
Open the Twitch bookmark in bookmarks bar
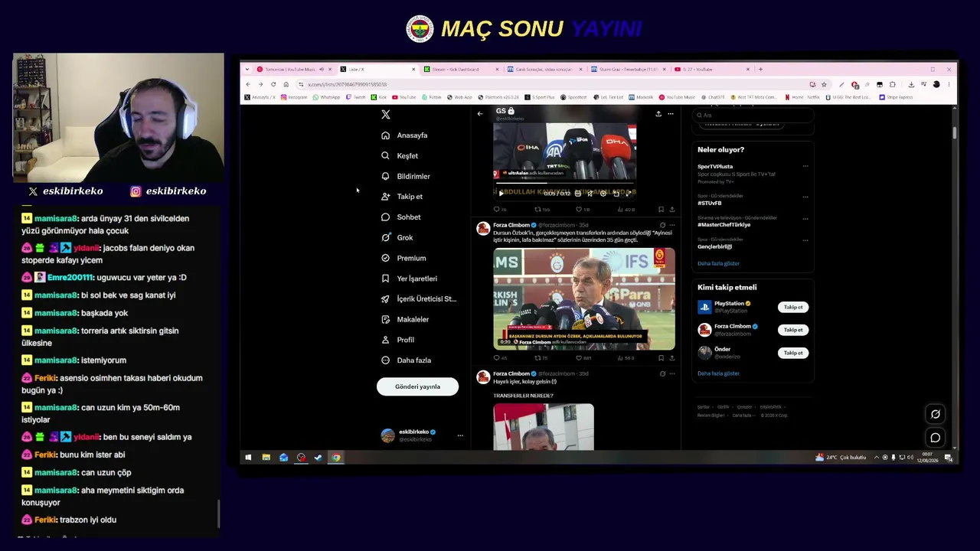(x=356, y=97)
